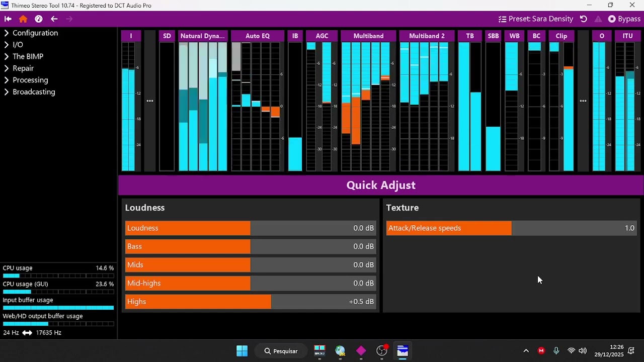Open the Natural Dynamics meter header
This screenshot has height=362, width=644.
tap(203, 36)
